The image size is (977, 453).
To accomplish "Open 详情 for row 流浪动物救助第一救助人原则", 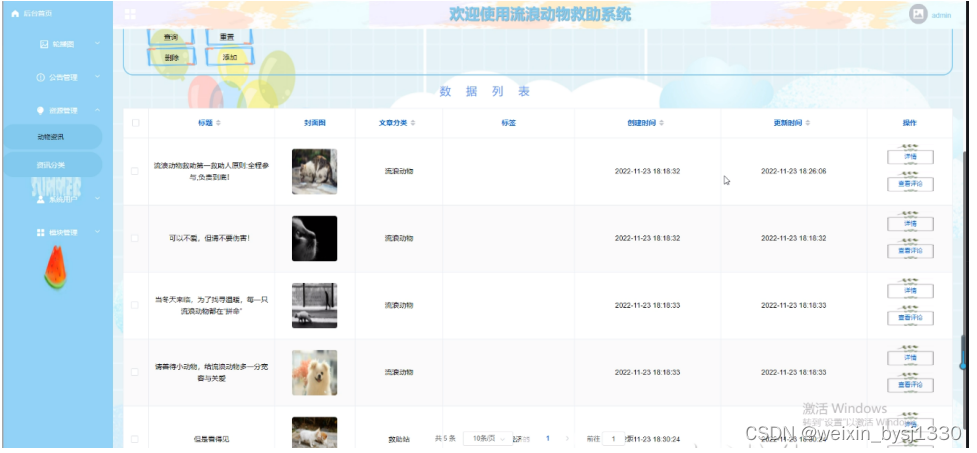I will 910,157.
